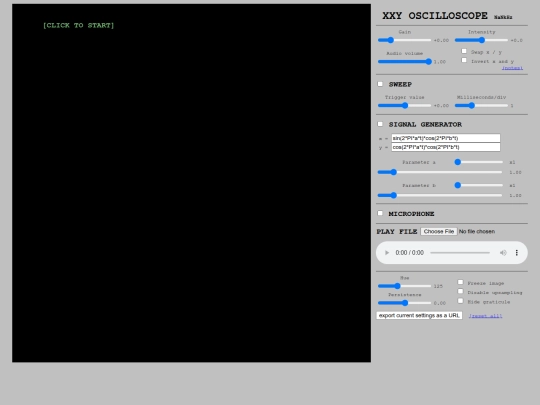Click the Parameter b value slider handle
Image resolution: width=540 pixels, height=405 pixels.
pyautogui.click(x=394, y=195)
